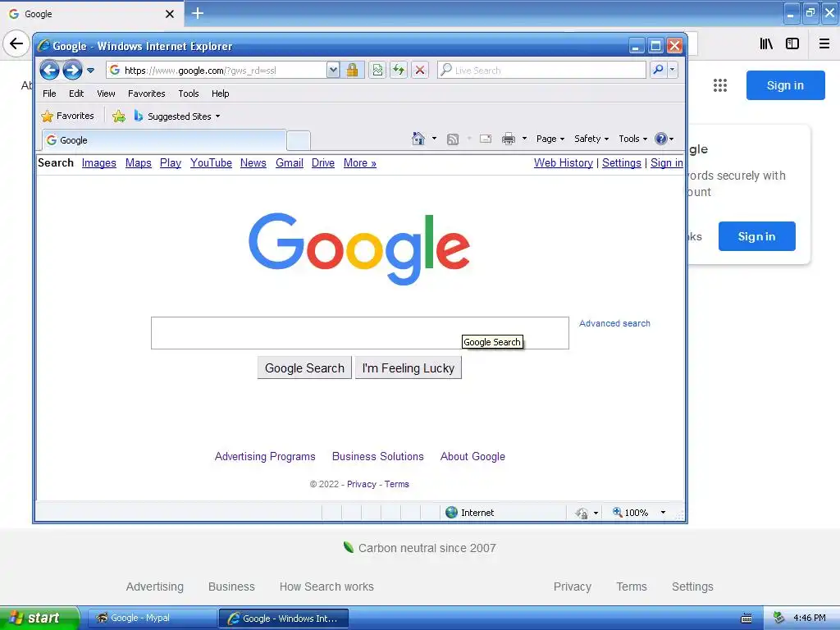Click the RSS feeds icon
This screenshot has height=630, width=840.
[x=453, y=139]
